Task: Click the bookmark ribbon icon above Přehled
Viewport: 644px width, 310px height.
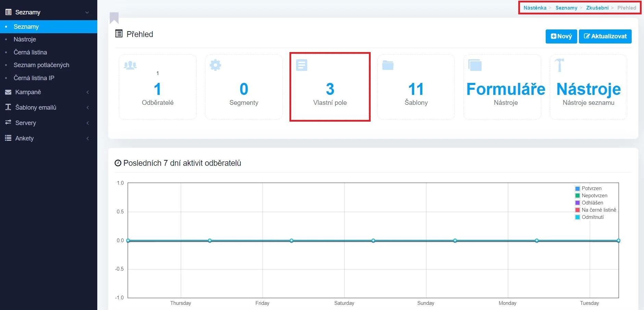Action: (x=114, y=18)
